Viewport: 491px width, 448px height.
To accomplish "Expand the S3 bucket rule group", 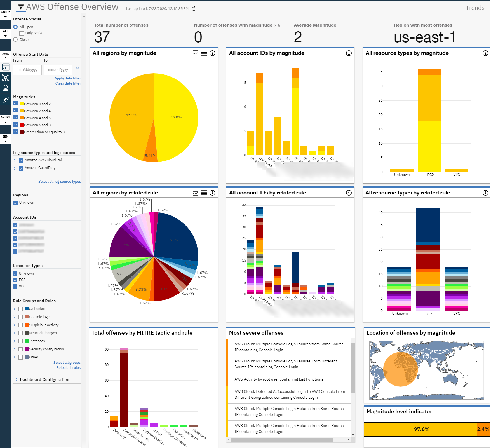I will pos(14,309).
